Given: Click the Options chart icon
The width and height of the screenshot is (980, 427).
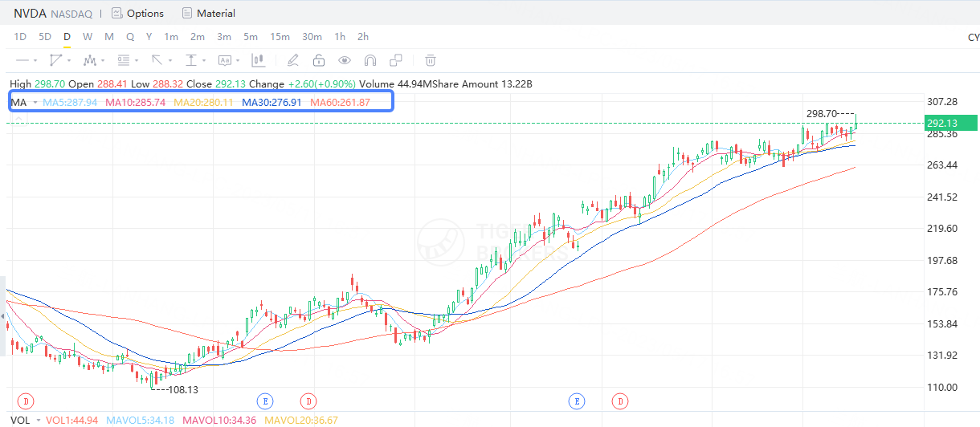Looking at the screenshot, I should [117, 13].
